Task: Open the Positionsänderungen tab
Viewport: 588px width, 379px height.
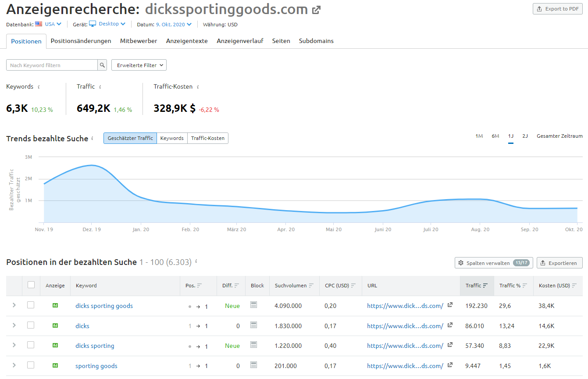Action: click(81, 41)
